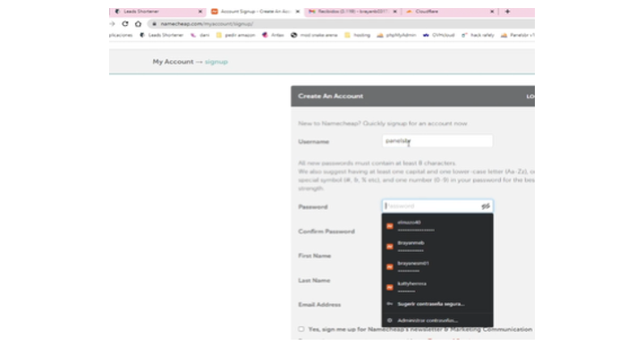Image resolution: width=644 pixels, height=362 pixels.
Task: Open the hack rafaly bookmark
Action: pyautogui.click(x=478, y=35)
